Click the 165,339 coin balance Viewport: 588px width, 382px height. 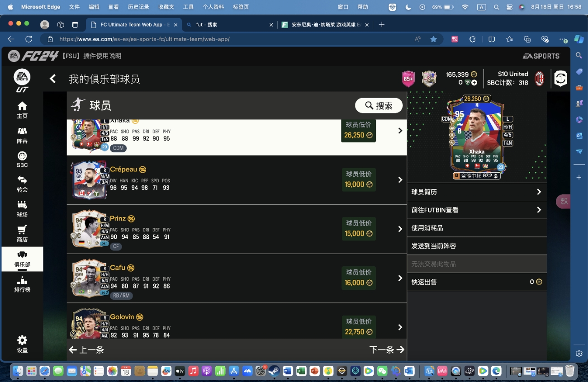[x=461, y=75]
